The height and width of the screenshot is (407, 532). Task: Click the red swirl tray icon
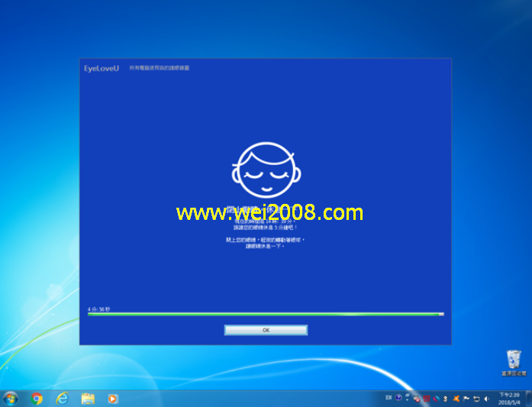click(x=427, y=399)
